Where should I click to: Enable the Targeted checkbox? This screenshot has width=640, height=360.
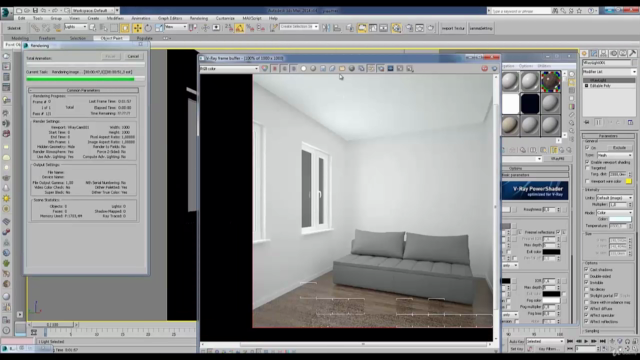tap(587, 168)
